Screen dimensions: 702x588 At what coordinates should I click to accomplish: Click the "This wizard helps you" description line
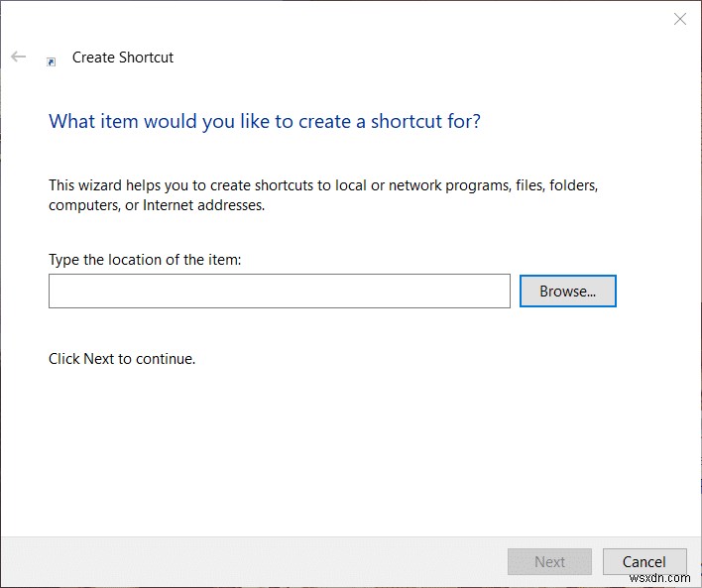[x=323, y=185]
